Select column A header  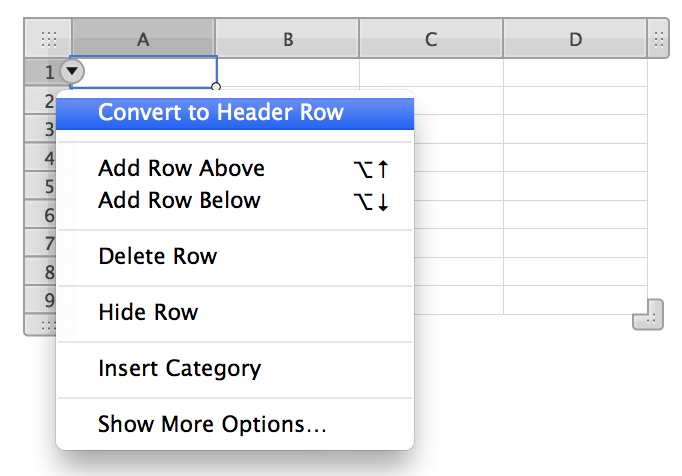(x=143, y=39)
